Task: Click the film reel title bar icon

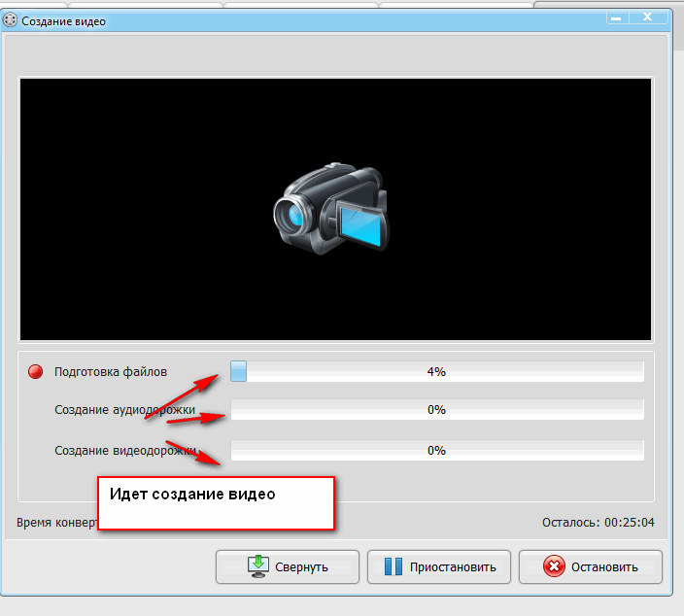Action: pos(10,20)
